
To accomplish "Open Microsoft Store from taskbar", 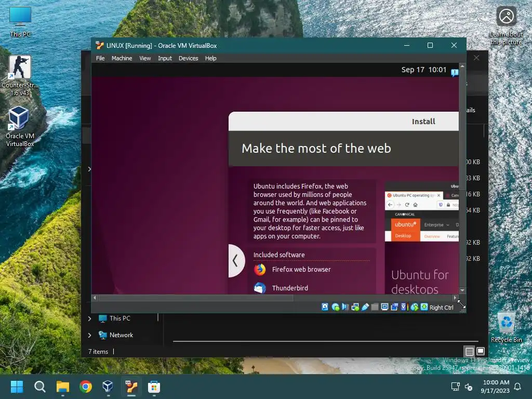I will click(154, 387).
